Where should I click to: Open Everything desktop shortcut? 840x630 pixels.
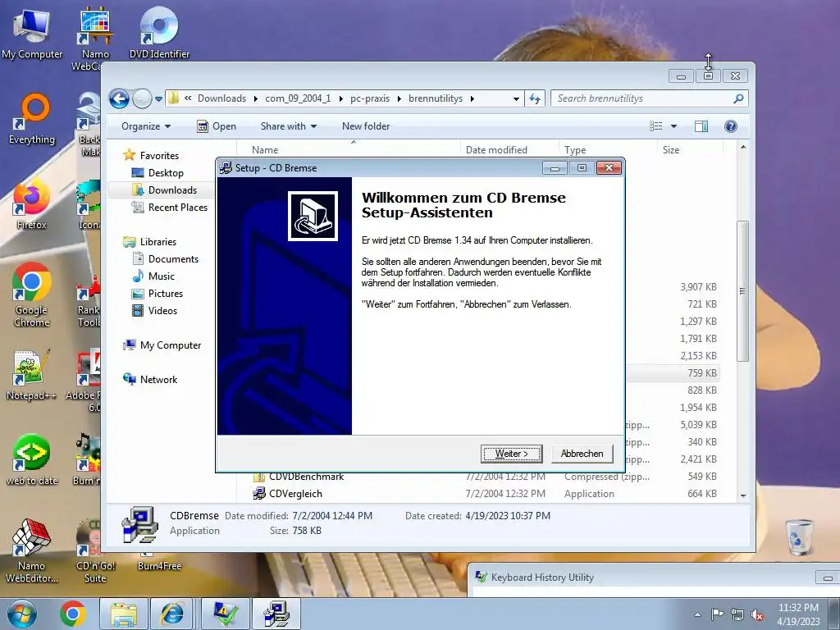pyautogui.click(x=32, y=119)
